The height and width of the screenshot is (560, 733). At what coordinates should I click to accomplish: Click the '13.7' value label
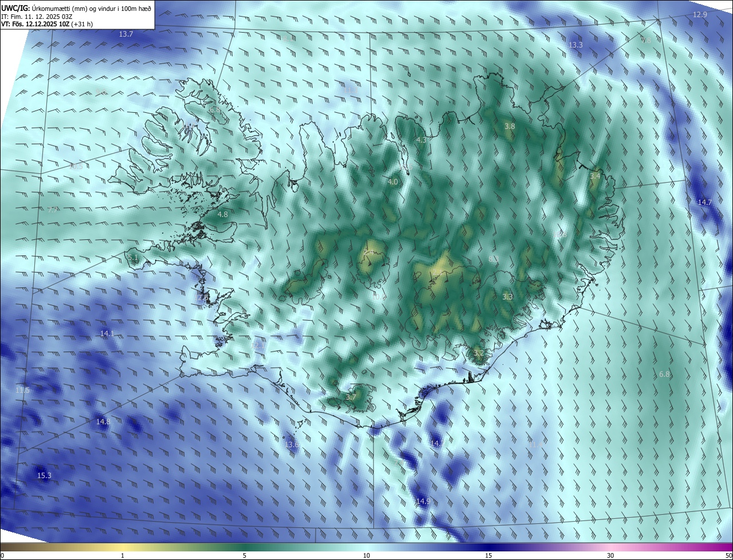click(126, 34)
